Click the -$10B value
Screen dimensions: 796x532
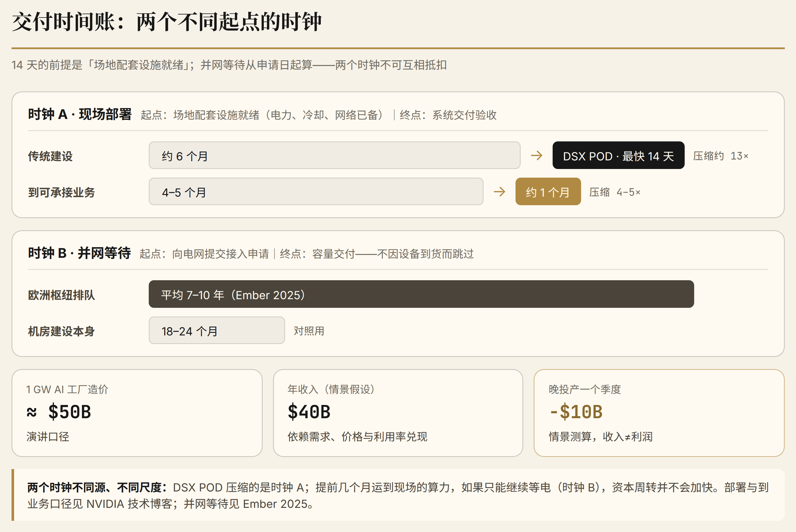click(576, 412)
